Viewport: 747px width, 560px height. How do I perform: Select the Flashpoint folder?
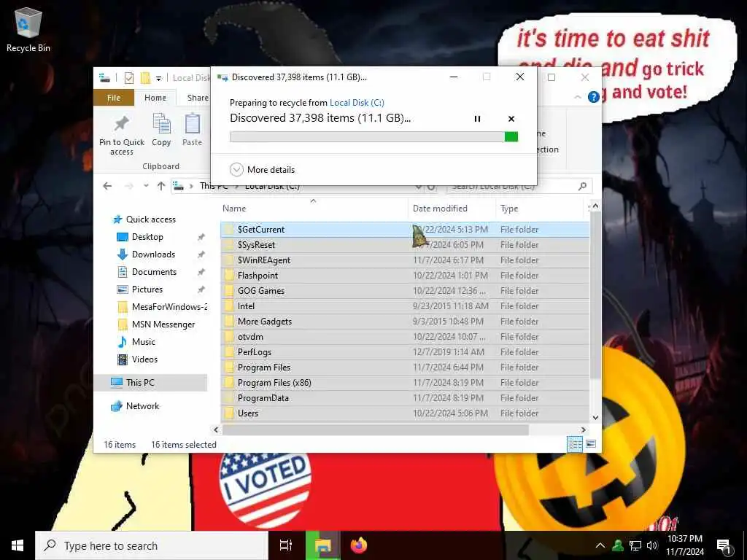405,275
